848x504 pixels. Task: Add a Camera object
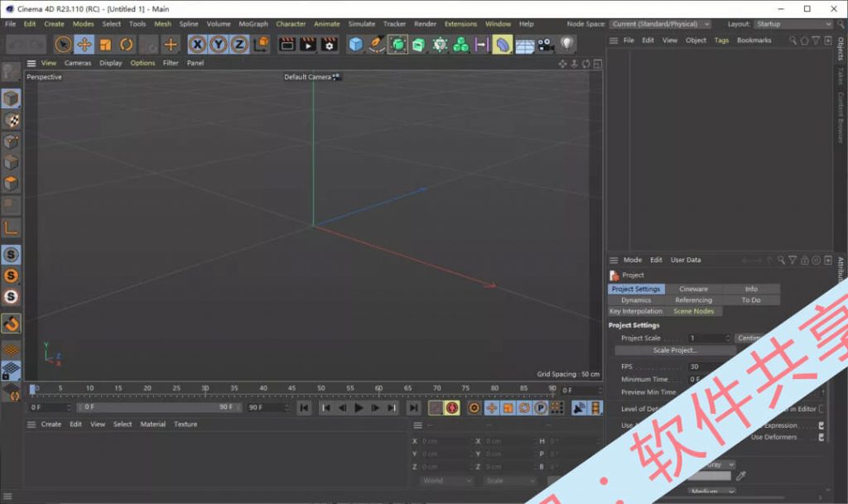coord(546,45)
